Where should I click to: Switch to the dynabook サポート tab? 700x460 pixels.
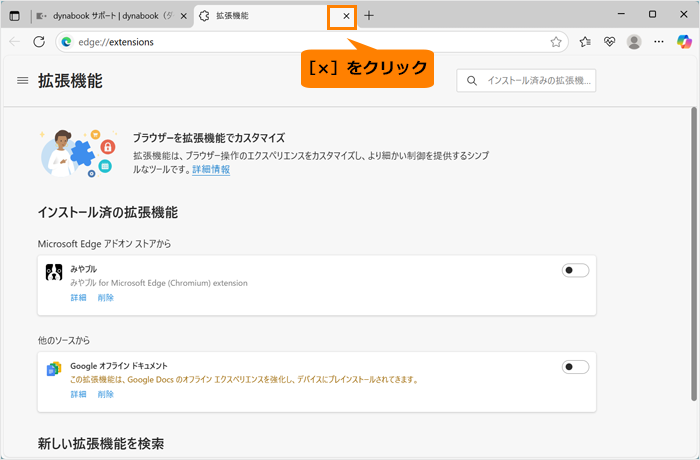(x=112, y=16)
